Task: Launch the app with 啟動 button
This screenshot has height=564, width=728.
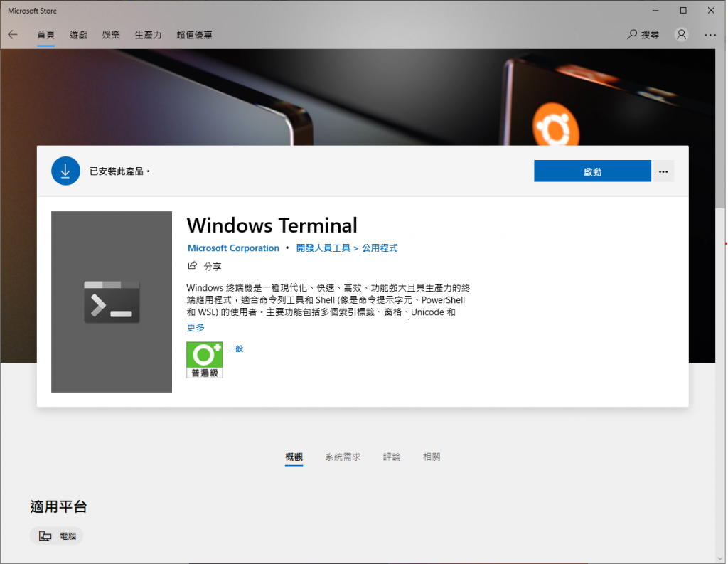Action: click(x=592, y=171)
